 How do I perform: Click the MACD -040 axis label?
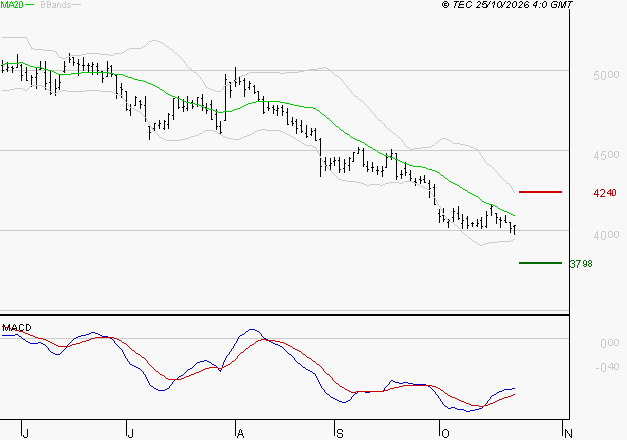pyautogui.click(x=607, y=367)
